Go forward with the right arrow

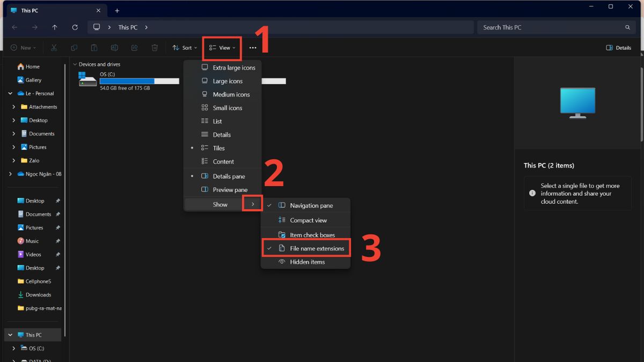34,27
